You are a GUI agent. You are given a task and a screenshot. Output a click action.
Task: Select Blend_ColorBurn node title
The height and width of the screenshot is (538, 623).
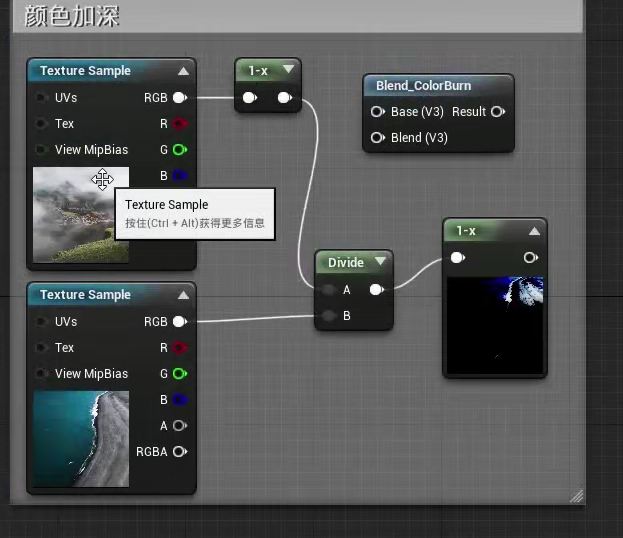pos(424,86)
